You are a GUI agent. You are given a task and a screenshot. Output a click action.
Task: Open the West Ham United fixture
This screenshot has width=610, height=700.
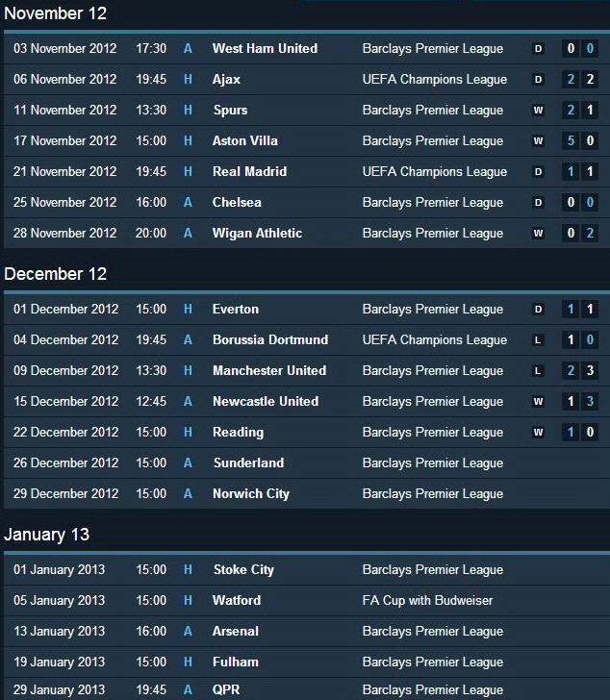coord(305,49)
